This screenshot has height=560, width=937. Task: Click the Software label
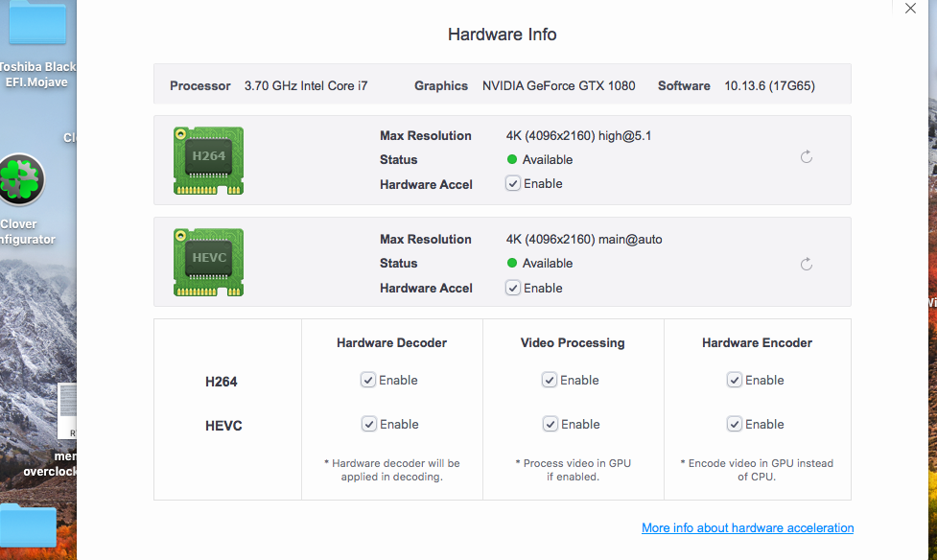[x=684, y=86]
